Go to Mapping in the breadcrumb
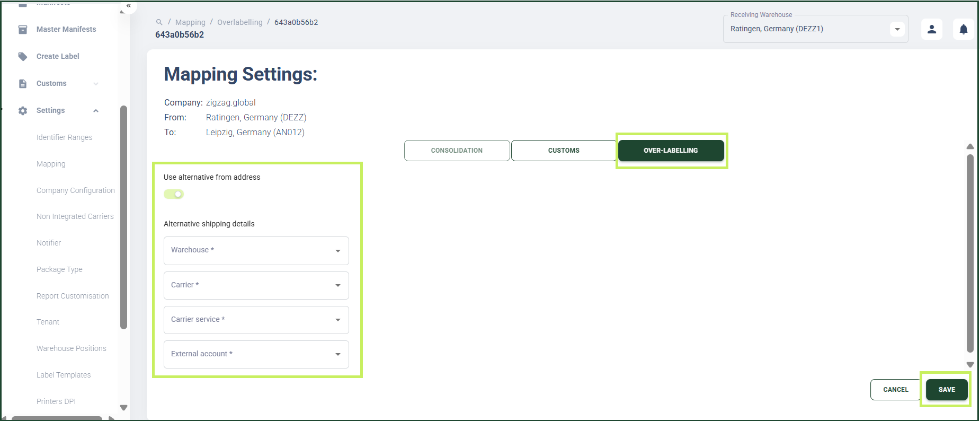 (x=190, y=22)
